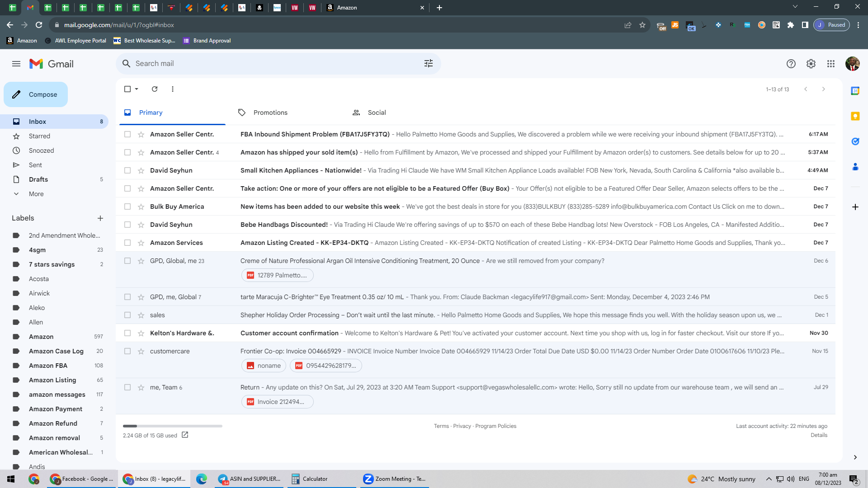This screenshot has width=868, height=488.
Task: Open Google Tasks side panel
Action: (x=855, y=141)
